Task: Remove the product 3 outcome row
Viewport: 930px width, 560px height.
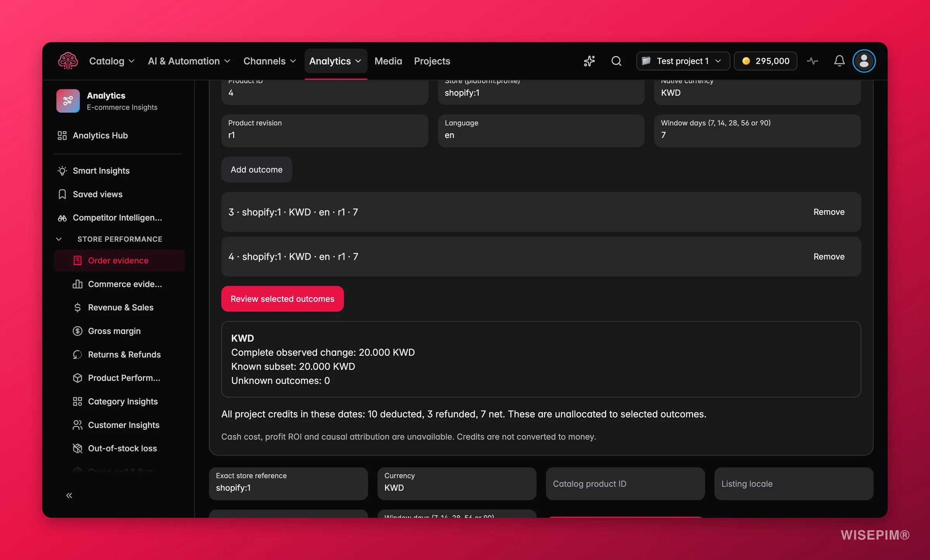Action: (x=829, y=212)
